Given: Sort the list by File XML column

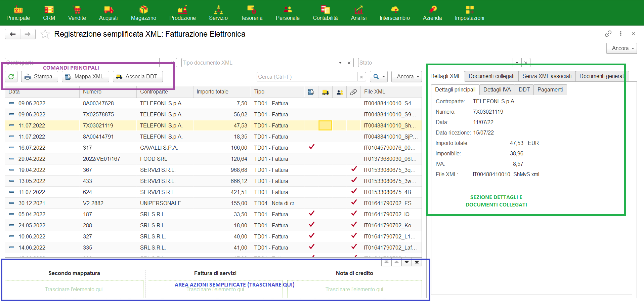Looking at the screenshot, I should pyautogui.click(x=391, y=92).
